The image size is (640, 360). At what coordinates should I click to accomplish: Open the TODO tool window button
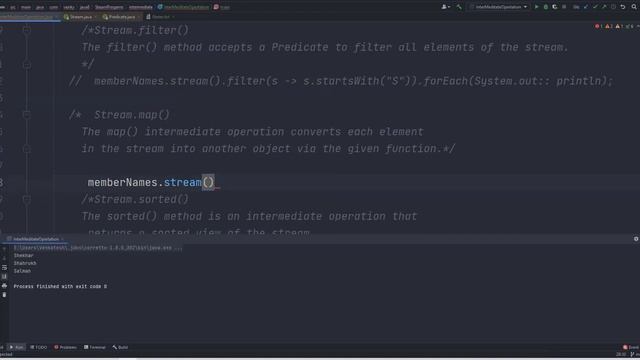39,347
